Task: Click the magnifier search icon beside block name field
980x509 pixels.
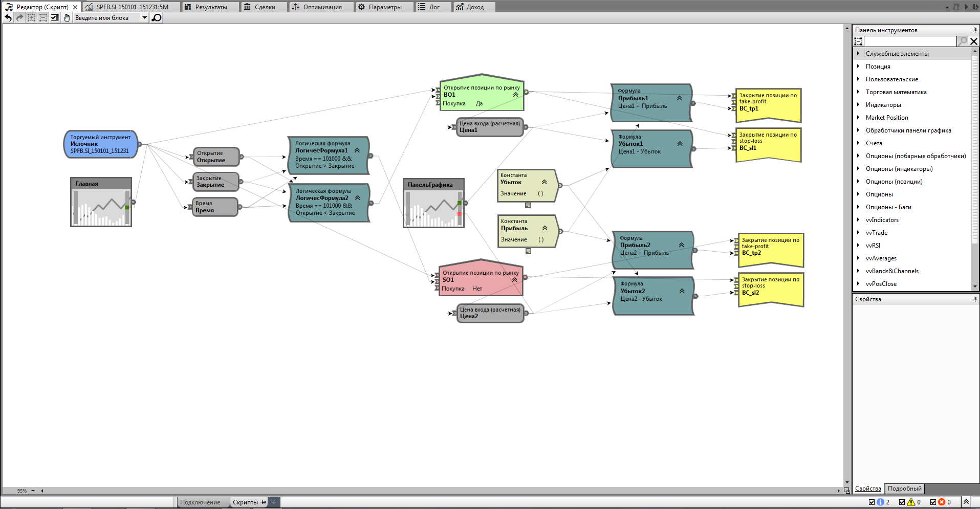Action: coord(157,18)
